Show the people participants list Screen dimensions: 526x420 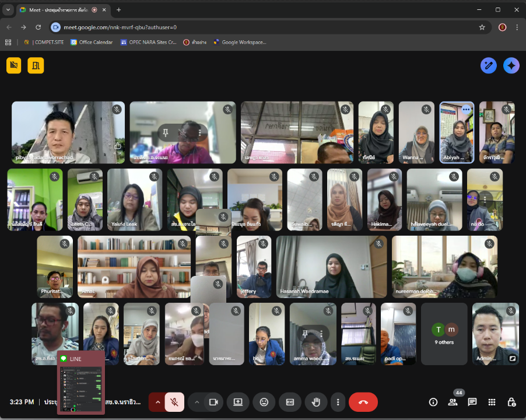tap(453, 402)
